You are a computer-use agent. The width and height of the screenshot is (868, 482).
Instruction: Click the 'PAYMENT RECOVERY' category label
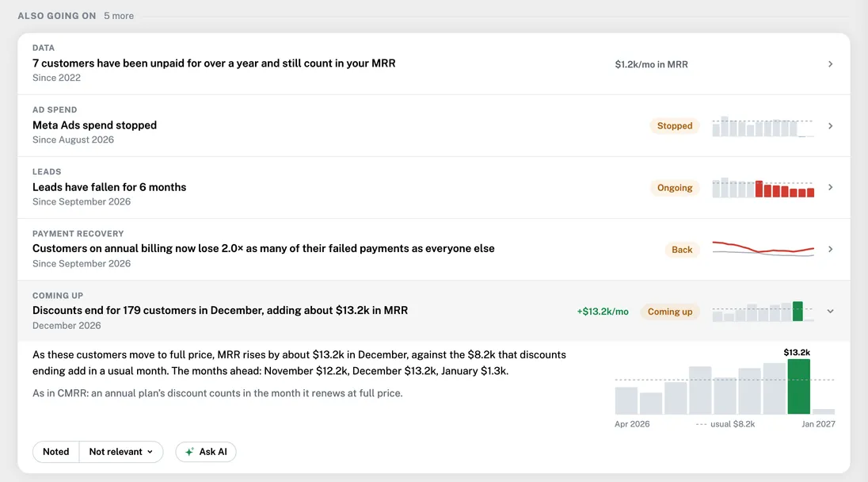[78, 234]
